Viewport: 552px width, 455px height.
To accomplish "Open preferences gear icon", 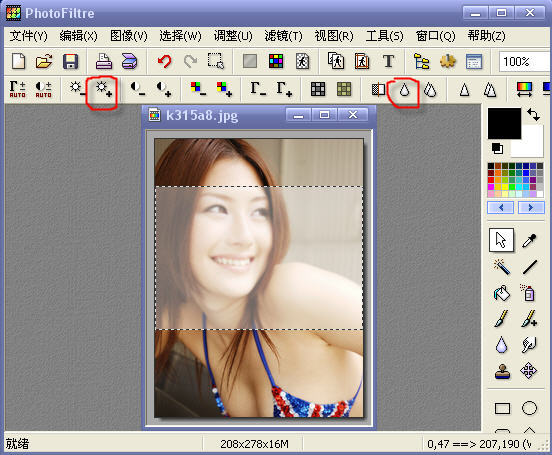I will pos(447,61).
